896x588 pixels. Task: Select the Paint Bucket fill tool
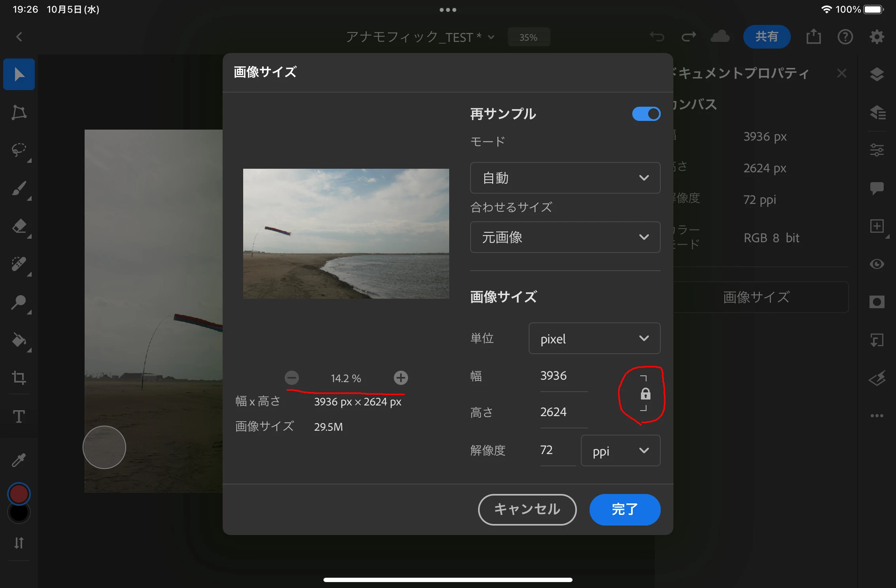coord(19,340)
